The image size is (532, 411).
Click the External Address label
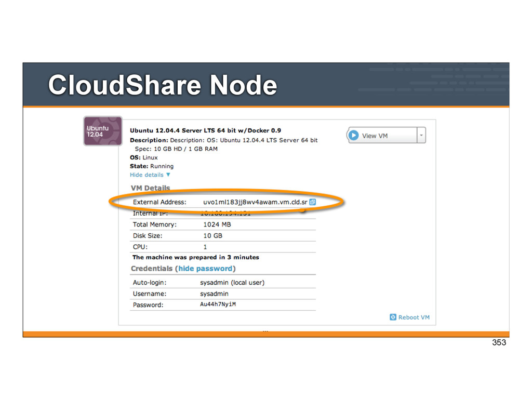coord(159,202)
